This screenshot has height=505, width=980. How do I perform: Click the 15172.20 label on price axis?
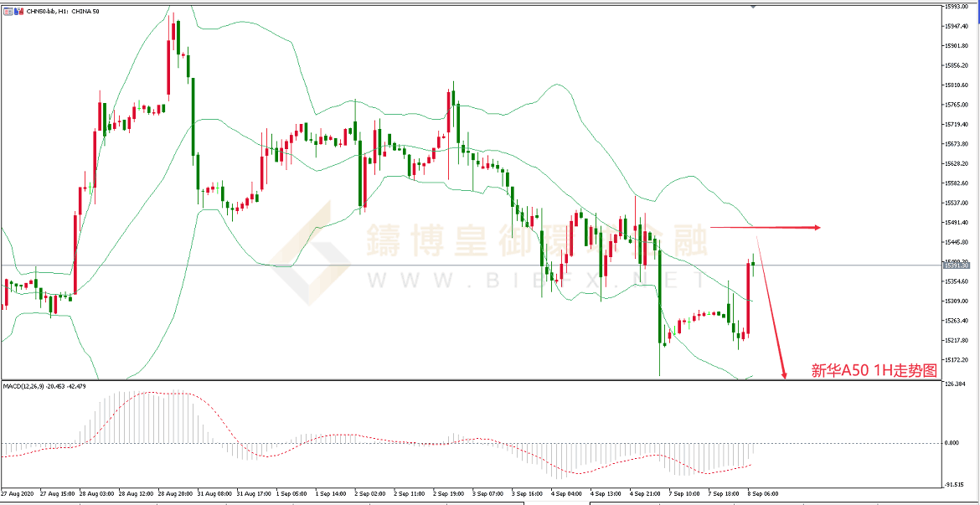pyautogui.click(x=957, y=359)
